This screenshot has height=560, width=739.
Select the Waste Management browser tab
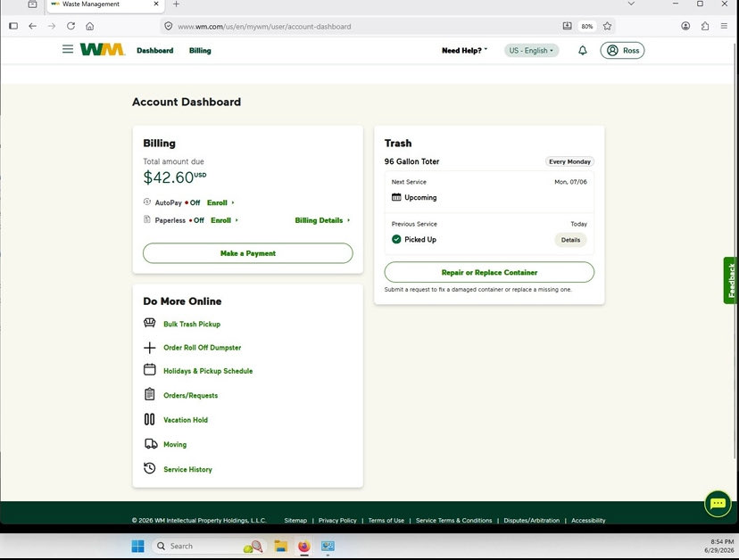coord(104,4)
